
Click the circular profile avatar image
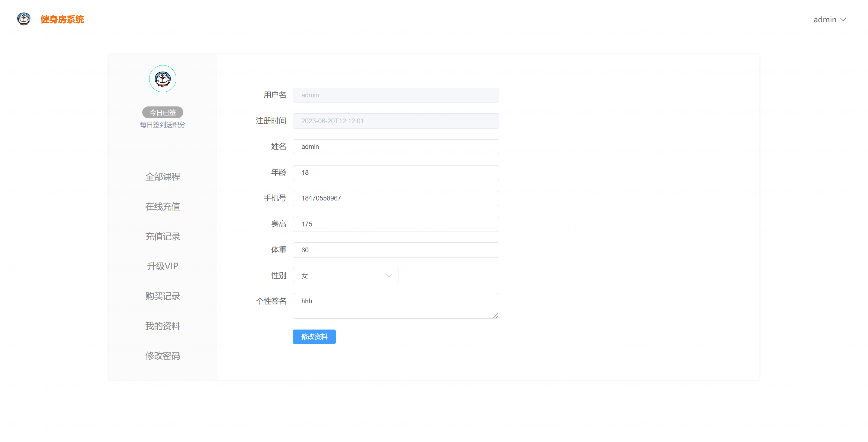tap(162, 79)
